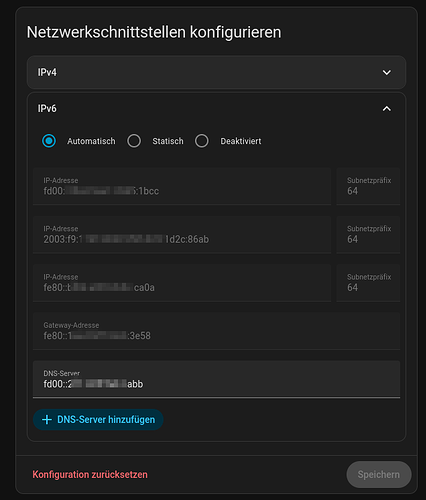Select the Automatisch radio button
Viewport: 426px width, 500px height.
[x=49, y=141]
